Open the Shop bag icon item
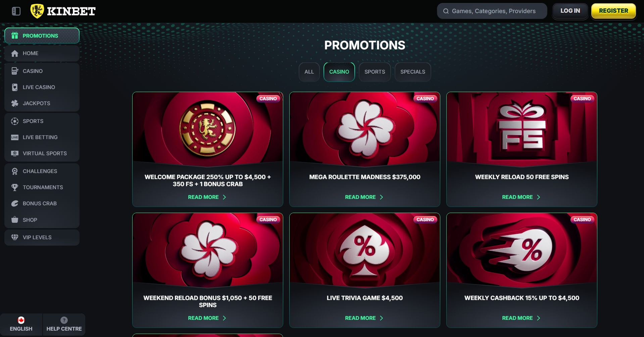 point(15,220)
